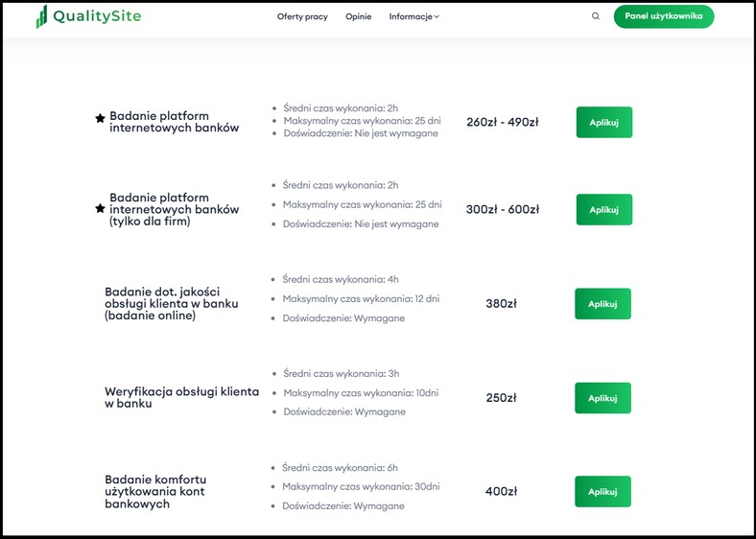Open search via the magnifier icon
This screenshot has width=756, height=539.
[x=596, y=16]
